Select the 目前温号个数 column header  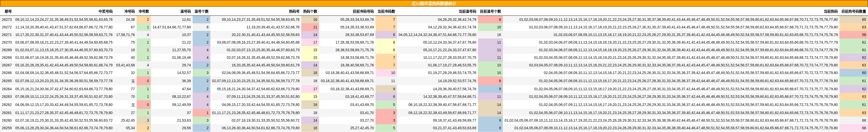pos(490,11)
